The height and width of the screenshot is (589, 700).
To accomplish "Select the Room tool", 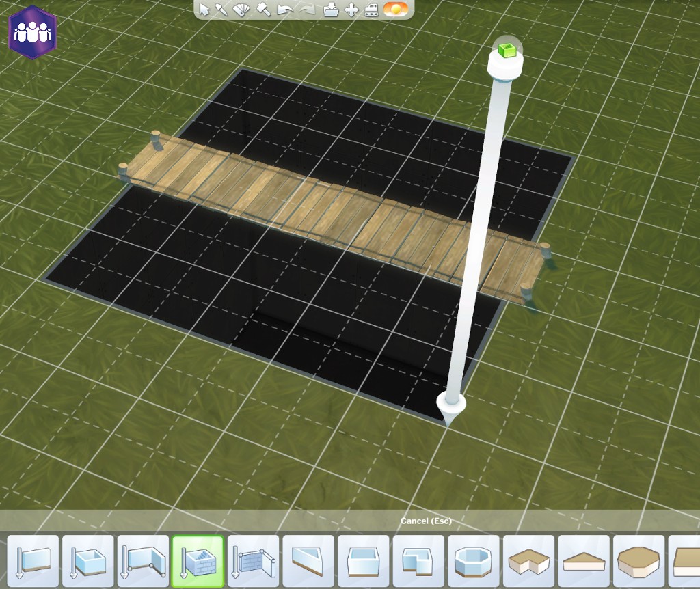I will tap(88, 562).
